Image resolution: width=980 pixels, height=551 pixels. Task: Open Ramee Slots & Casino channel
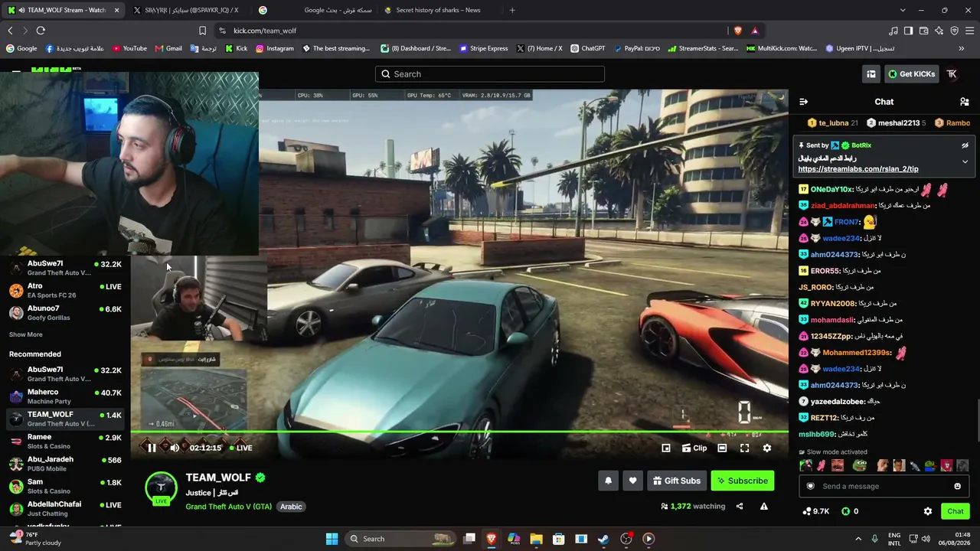(x=65, y=442)
